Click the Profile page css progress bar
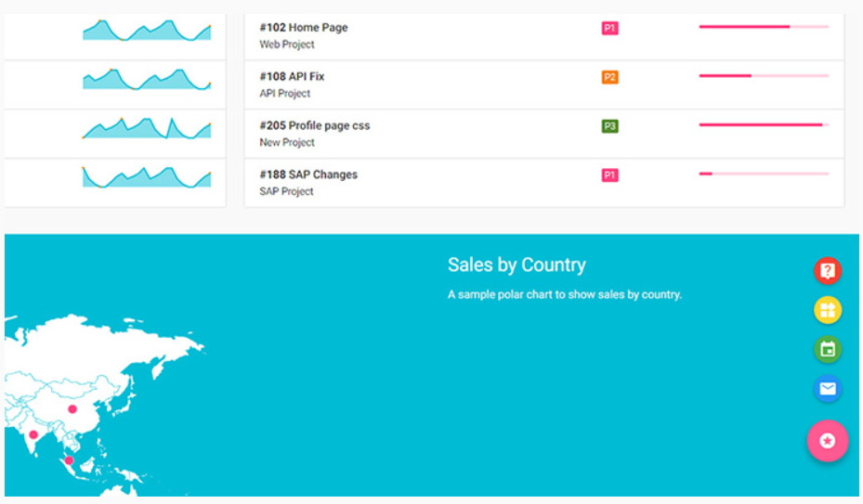 point(763,124)
